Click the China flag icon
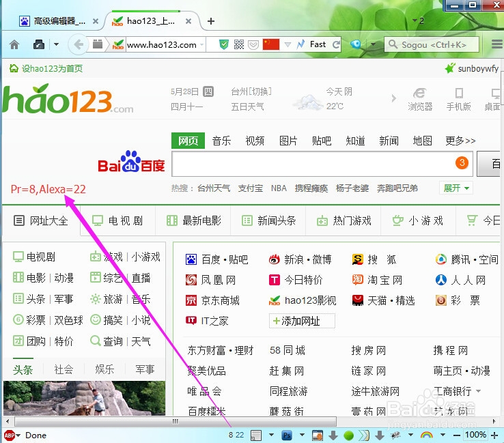The image size is (504, 443). pyautogui.click(x=271, y=44)
